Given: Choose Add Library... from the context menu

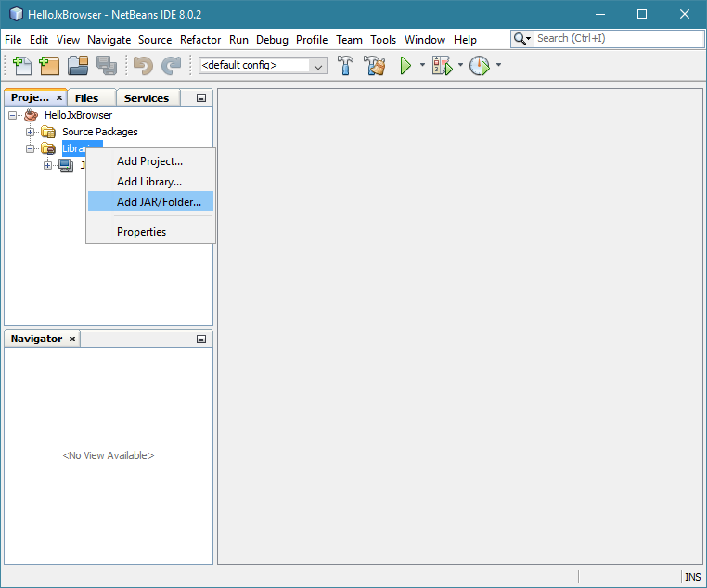Looking at the screenshot, I should coord(150,182).
